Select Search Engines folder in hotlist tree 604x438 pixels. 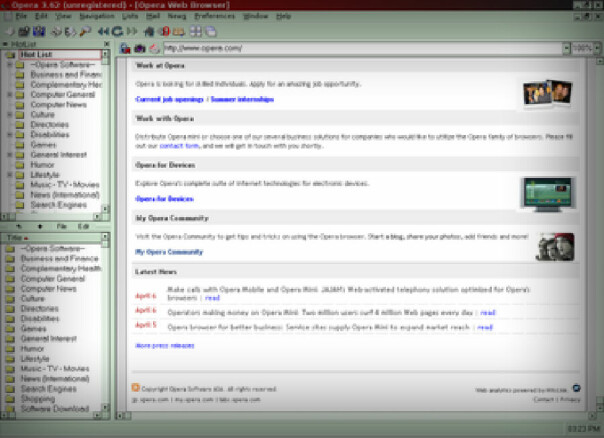click(x=59, y=205)
